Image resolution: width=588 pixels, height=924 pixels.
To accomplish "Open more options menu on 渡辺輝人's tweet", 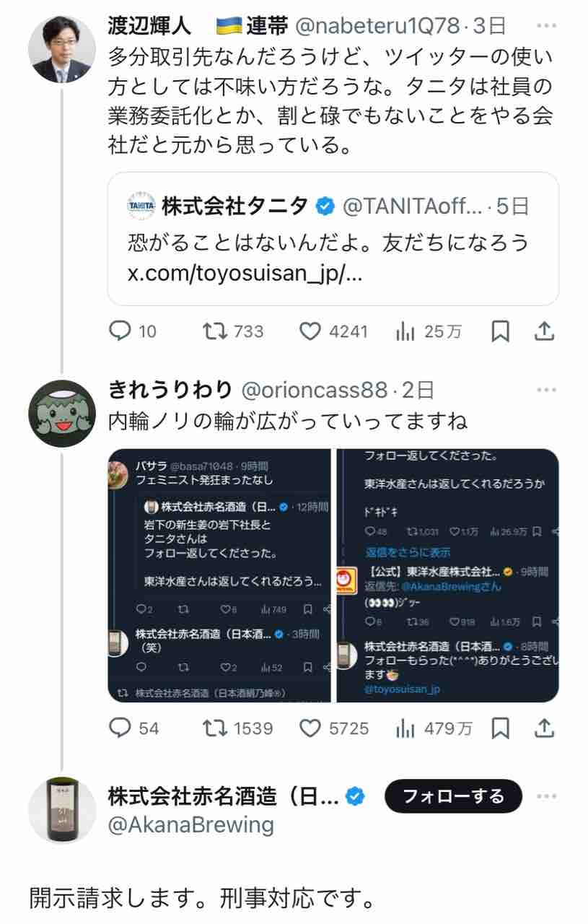I will click(547, 27).
